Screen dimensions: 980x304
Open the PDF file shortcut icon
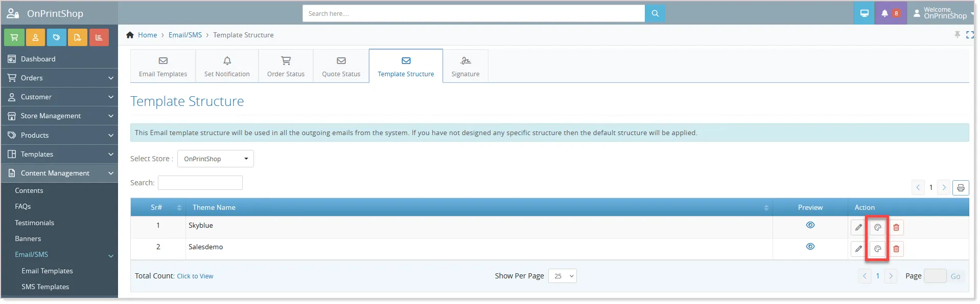pos(78,37)
